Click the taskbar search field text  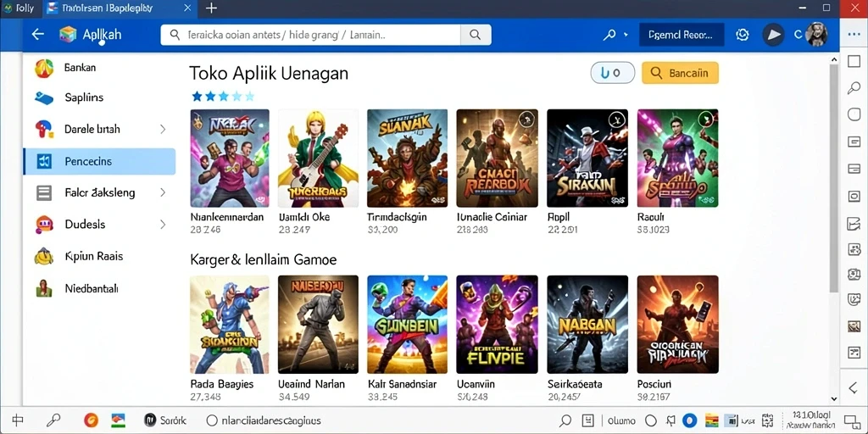pos(270,420)
